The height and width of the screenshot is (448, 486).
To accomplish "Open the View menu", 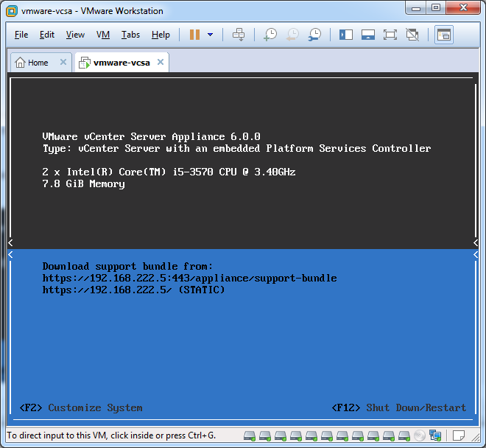I will (75, 35).
